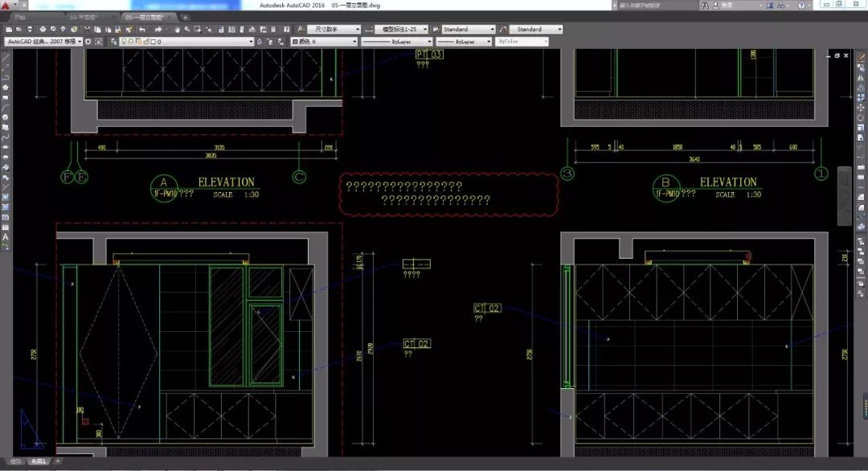Pick the Erase tool in modify toolbar
Screen dimensions: 868x471
[x=861, y=58]
